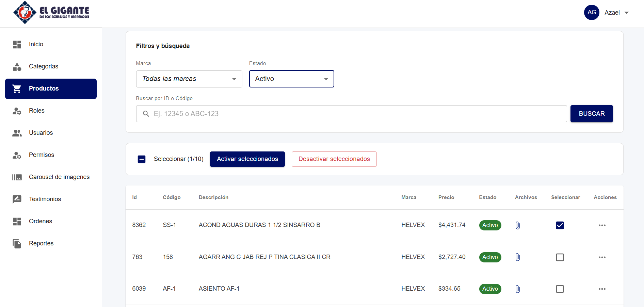The height and width of the screenshot is (307, 644).
Task: Click the Categorias icon in the sidebar
Action: [17, 67]
